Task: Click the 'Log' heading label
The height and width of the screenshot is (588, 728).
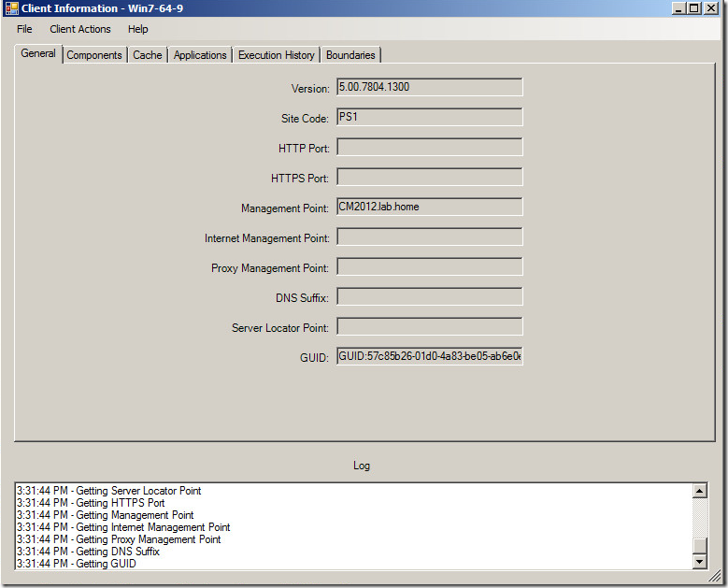Action: click(x=362, y=466)
